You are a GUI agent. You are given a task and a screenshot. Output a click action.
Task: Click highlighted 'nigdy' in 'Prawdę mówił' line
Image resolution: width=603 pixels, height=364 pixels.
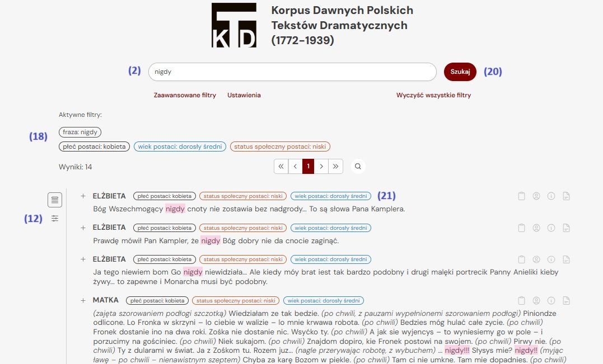[x=211, y=241]
